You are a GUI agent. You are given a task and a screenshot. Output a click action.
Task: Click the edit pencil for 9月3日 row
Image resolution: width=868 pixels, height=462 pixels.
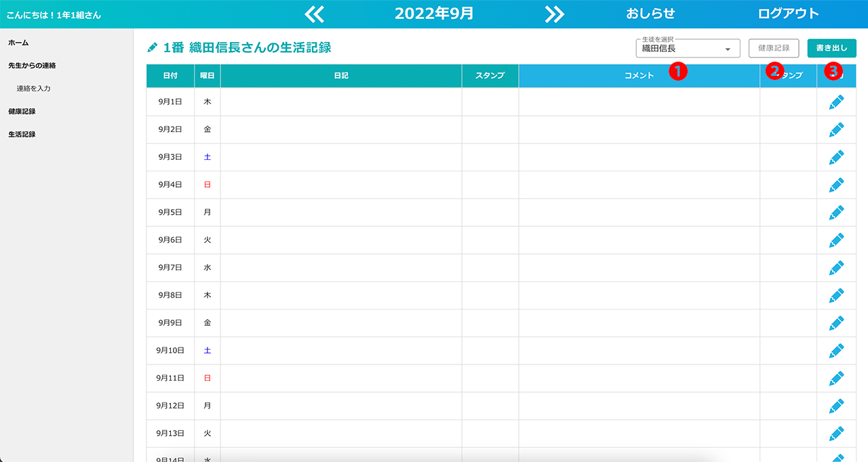(x=836, y=157)
